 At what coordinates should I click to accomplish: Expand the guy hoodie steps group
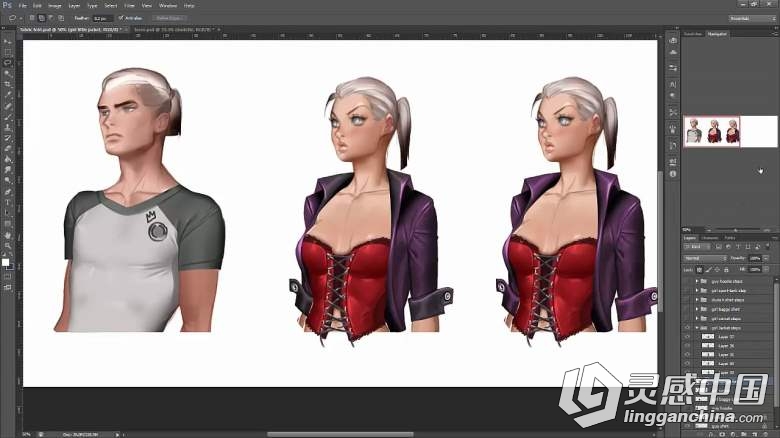click(x=696, y=282)
